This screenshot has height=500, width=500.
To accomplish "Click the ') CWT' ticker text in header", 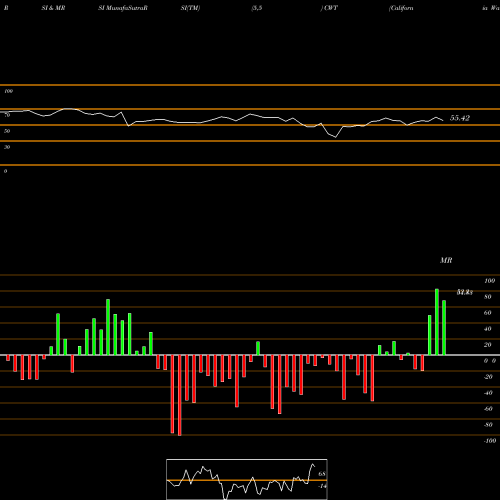I will [329, 8].
